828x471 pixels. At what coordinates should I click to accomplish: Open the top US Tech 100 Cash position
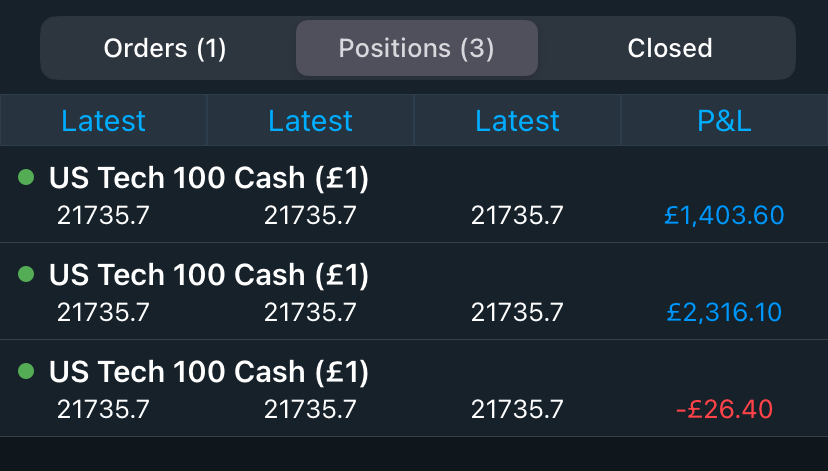tap(209, 179)
